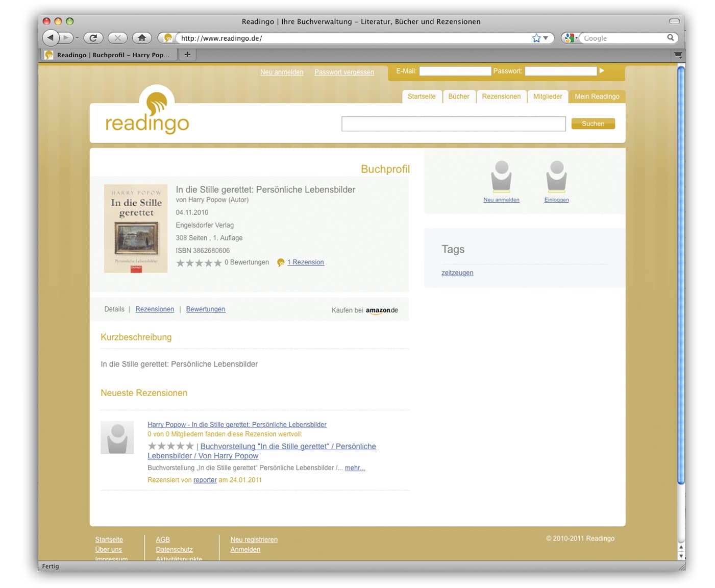Click the readingo logo
The image size is (715, 588).
[x=147, y=111]
